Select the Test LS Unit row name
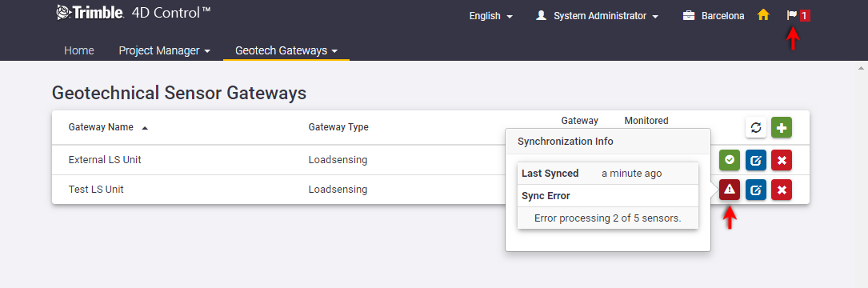The width and height of the screenshot is (868, 288). [x=96, y=190]
